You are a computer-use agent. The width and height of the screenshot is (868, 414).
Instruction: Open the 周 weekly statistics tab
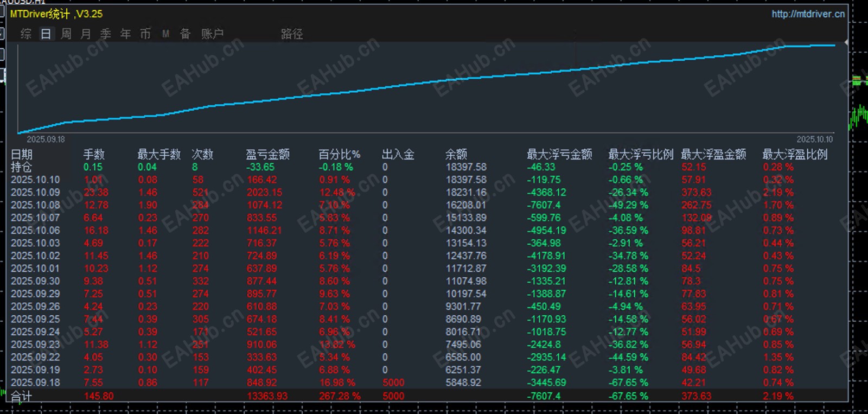(x=66, y=34)
